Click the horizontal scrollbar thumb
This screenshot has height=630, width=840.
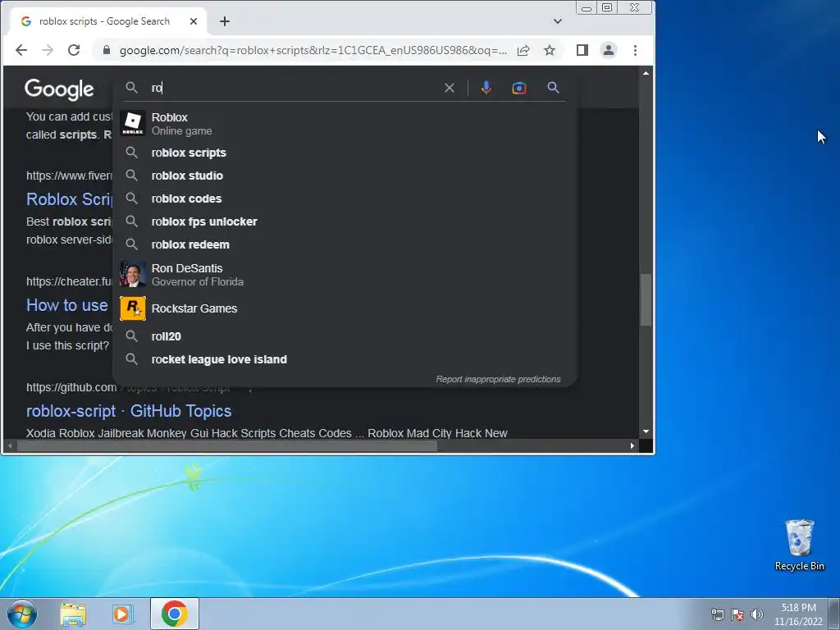[x=226, y=445]
